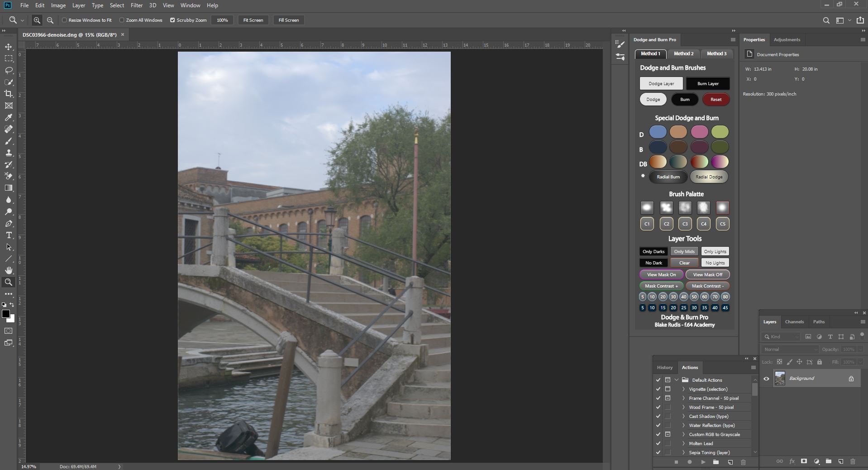Select the Eyedropper tool
Screen dimensions: 868x470
click(9, 117)
